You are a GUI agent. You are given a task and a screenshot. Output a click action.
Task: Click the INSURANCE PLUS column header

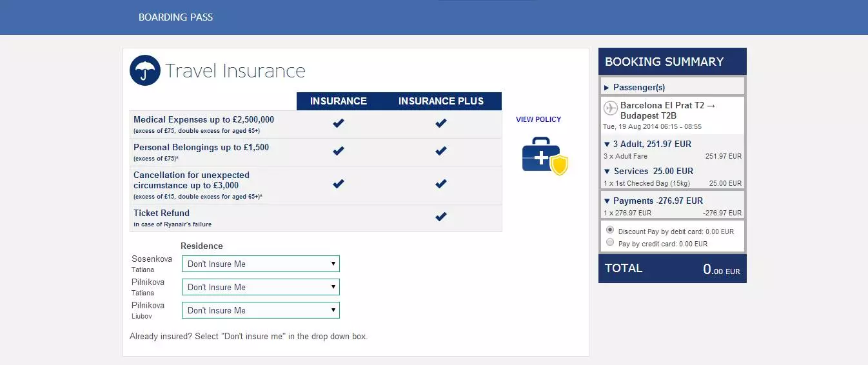tap(440, 101)
